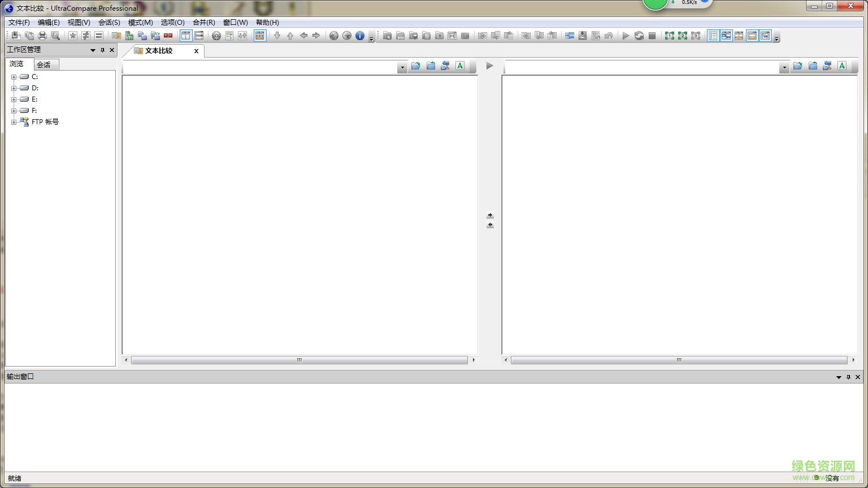
Task: Click the right pane file path field
Action: pyautogui.click(x=641, y=67)
